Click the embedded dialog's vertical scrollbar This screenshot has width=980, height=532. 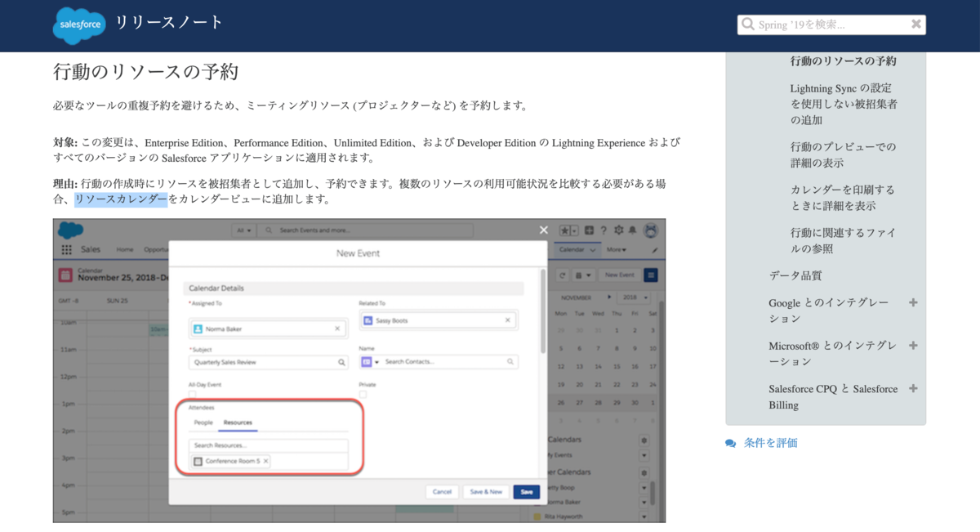(x=544, y=311)
